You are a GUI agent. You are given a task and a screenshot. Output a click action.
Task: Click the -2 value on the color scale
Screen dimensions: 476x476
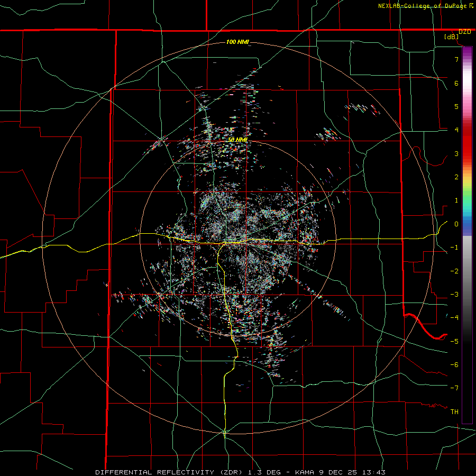click(454, 271)
